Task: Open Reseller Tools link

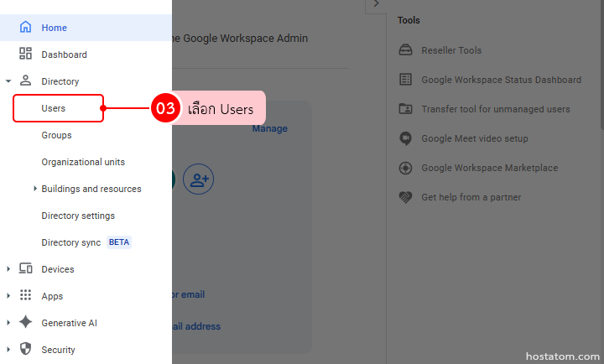Action: (x=451, y=50)
